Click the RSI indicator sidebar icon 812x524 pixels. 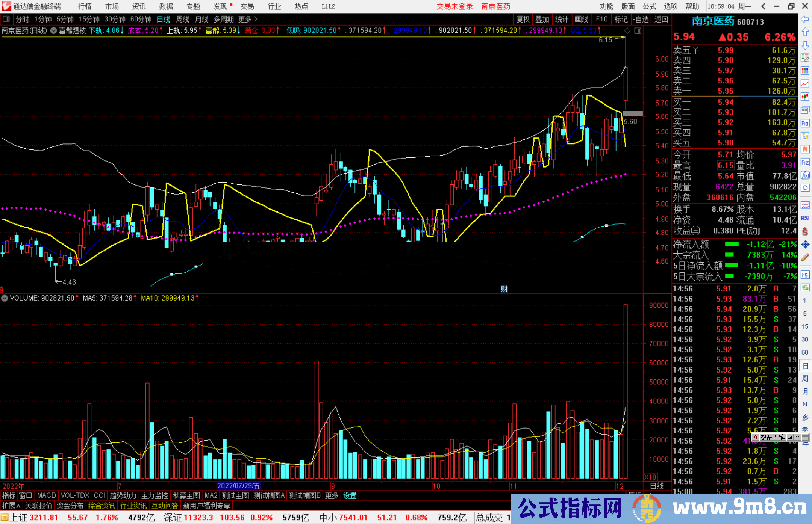[805, 218]
